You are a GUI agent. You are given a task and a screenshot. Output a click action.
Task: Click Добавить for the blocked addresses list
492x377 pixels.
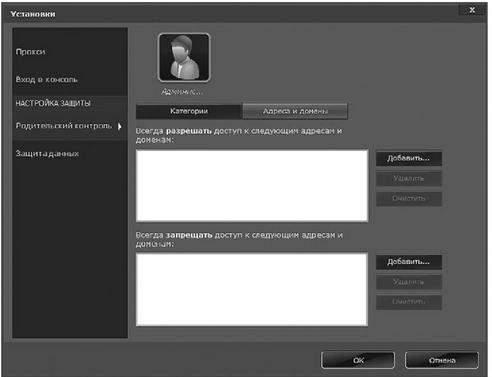pos(409,262)
